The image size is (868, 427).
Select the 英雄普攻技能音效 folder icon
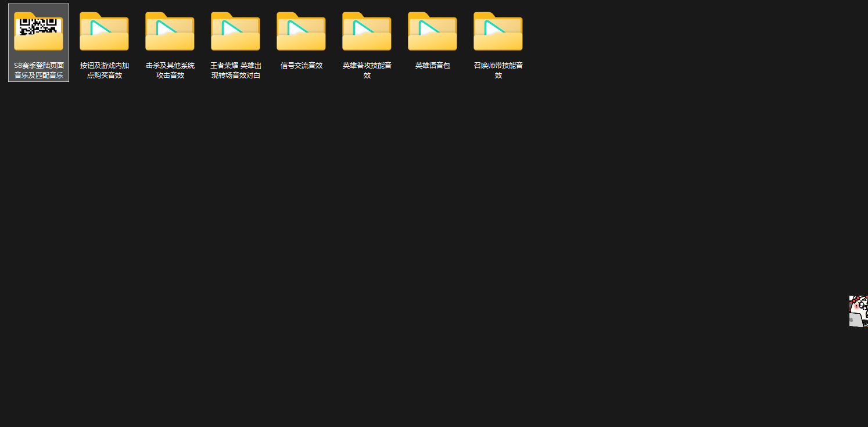click(367, 32)
